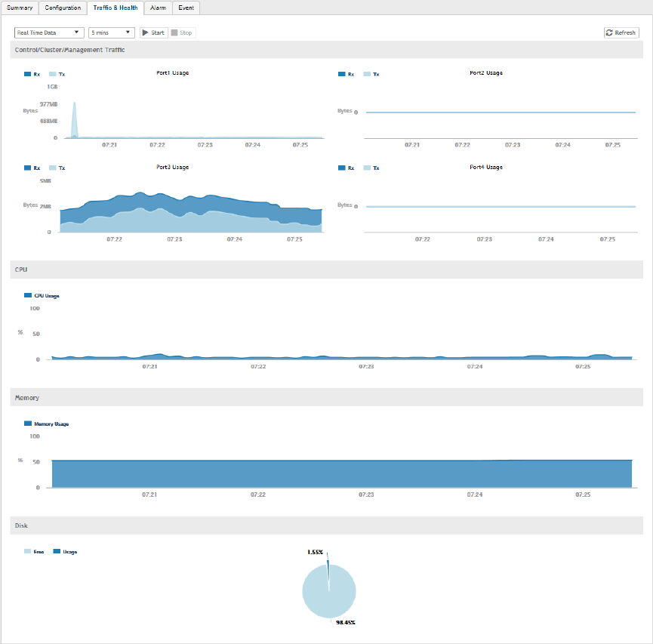
Task: Toggle Rx legend swatch in Port1 Usage chart
Action: [x=27, y=74]
